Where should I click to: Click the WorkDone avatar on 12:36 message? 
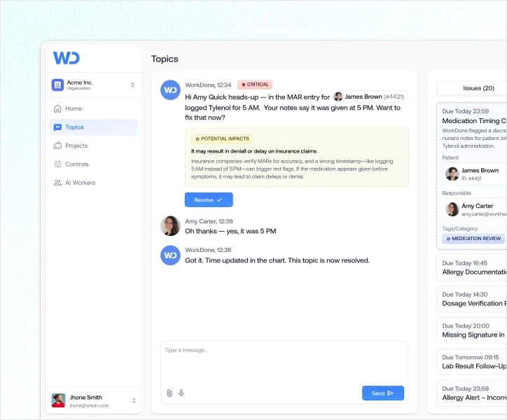coord(170,255)
